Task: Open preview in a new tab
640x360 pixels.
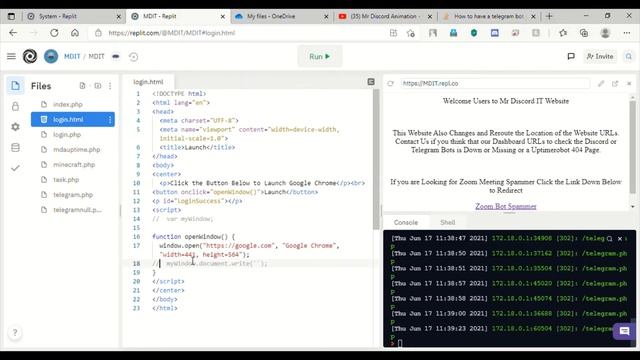Action: pos(615,84)
